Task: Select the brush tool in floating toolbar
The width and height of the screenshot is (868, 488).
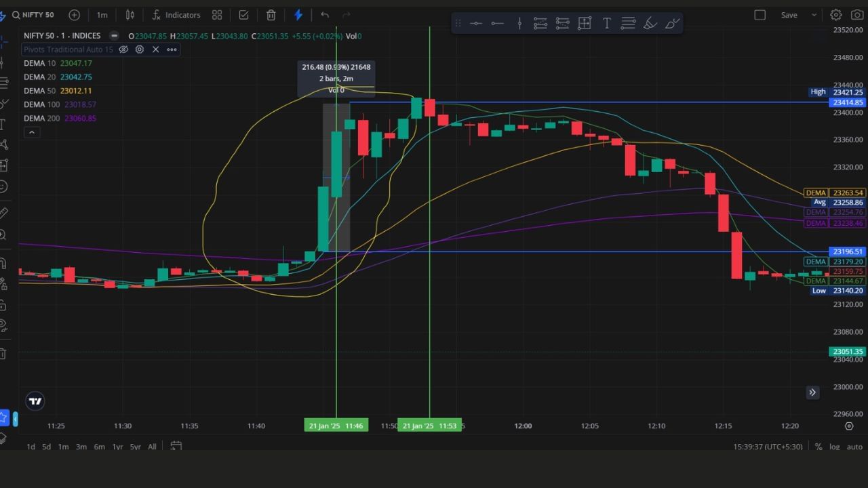Action: coord(672,24)
